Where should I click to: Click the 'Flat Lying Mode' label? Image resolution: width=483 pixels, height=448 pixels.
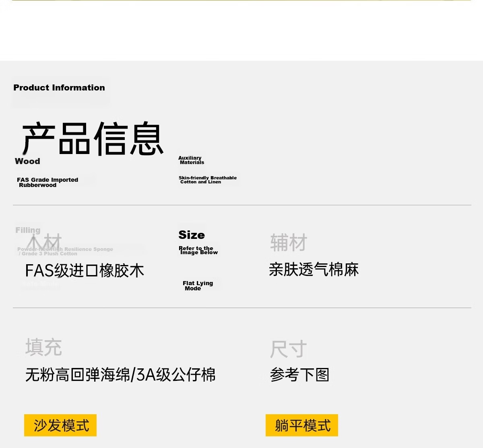(x=198, y=286)
